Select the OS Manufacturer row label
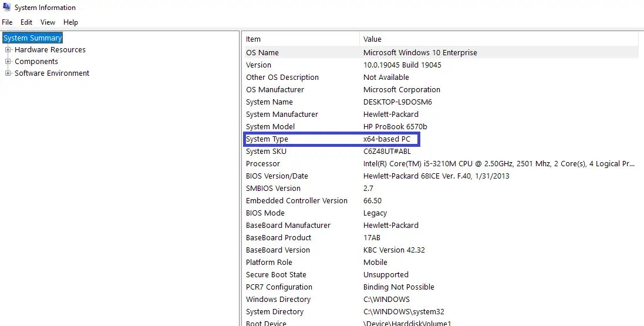The height and width of the screenshot is (326, 644). click(275, 90)
